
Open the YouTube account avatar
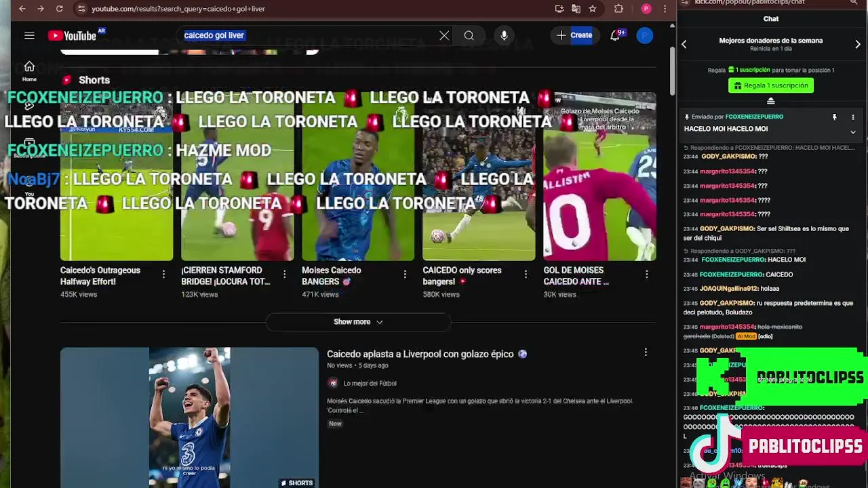coord(645,35)
